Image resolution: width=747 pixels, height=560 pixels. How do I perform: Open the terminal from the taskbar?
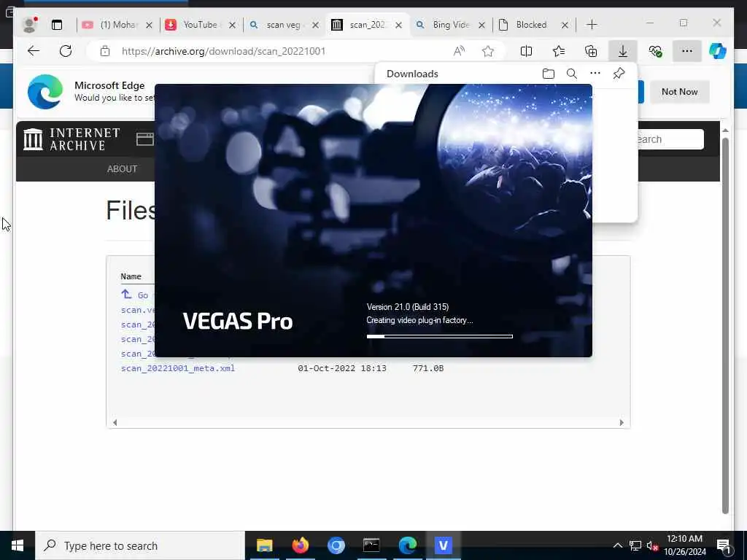[x=371, y=545]
